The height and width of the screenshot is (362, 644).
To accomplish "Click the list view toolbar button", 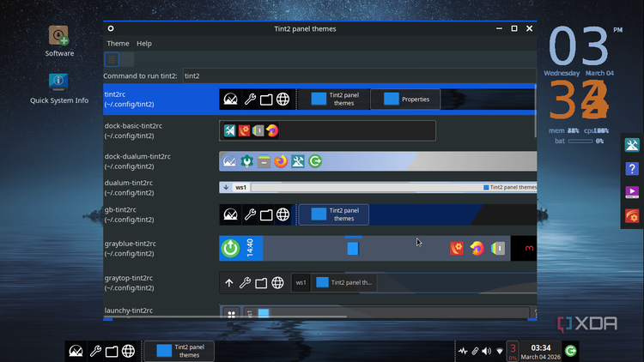I will [112, 59].
